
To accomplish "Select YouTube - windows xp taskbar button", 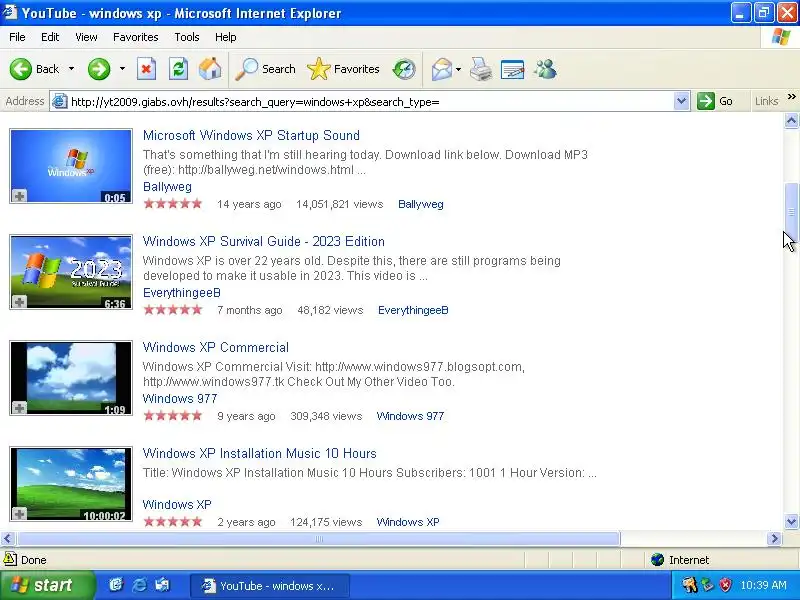I will coord(269,586).
